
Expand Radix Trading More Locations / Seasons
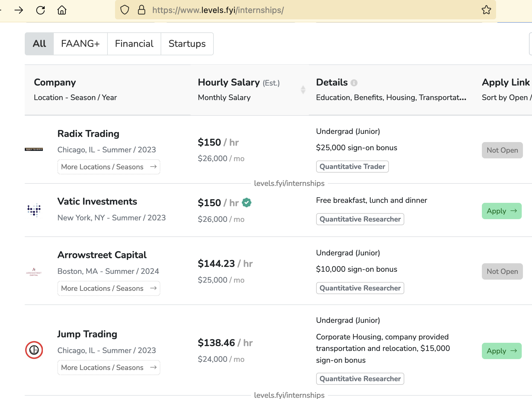(x=109, y=167)
